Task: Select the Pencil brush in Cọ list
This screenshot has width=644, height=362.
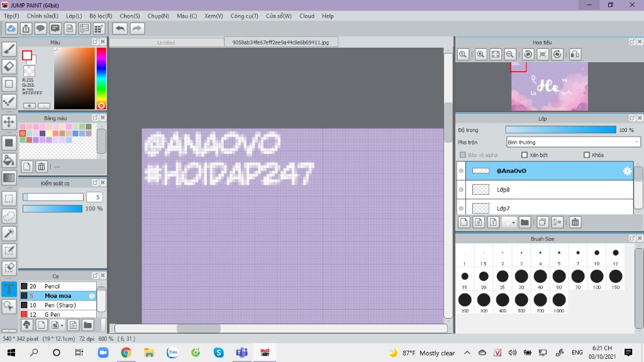Action: (58, 286)
